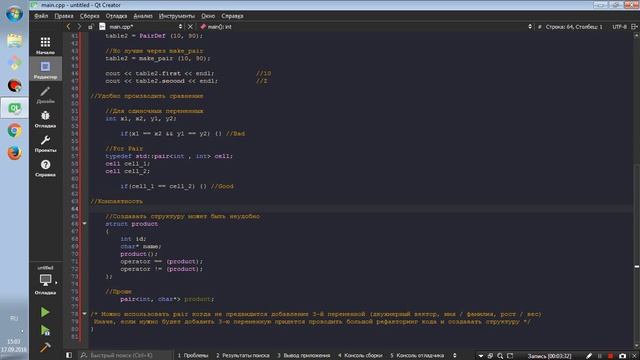Show the 2 Результаты поиска pane

tap(242, 356)
